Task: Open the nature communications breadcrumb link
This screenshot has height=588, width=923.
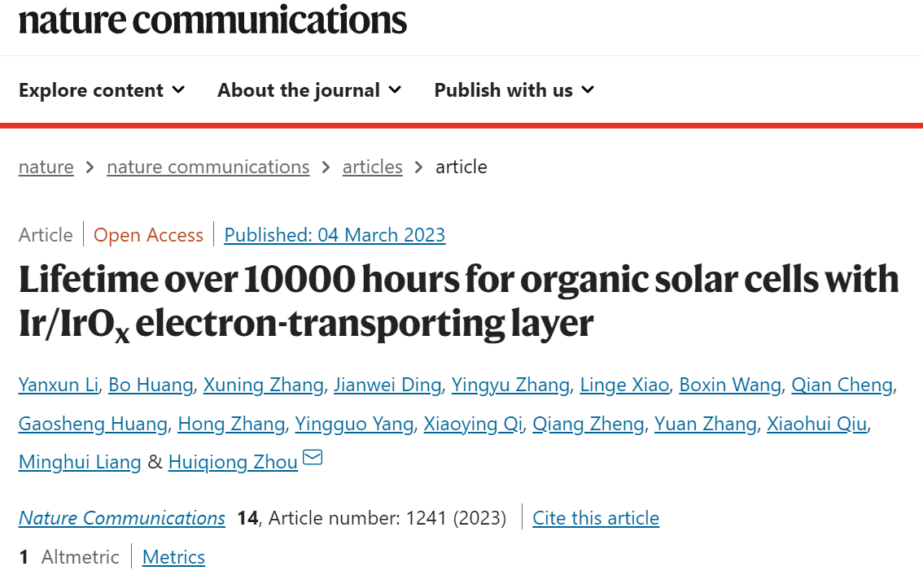Action: click(208, 167)
